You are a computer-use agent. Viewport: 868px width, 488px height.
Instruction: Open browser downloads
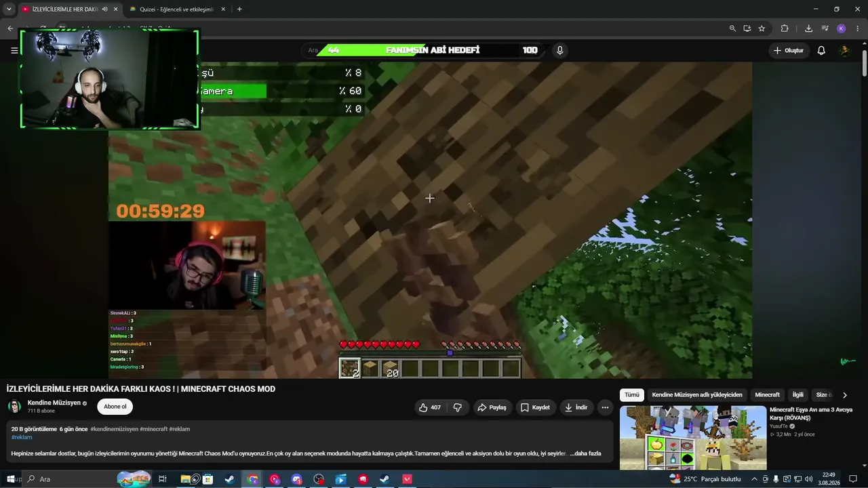(808, 28)
